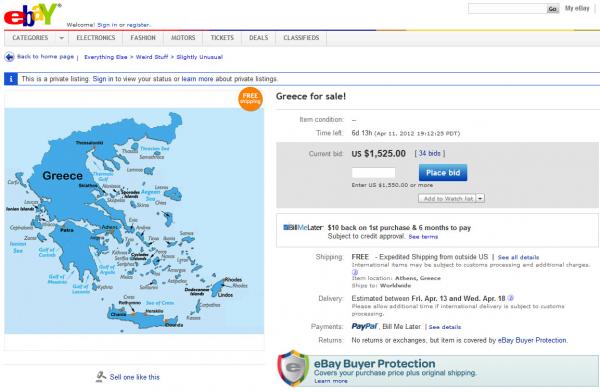Click the Sign in link in welcome line

(x=107, y=25)
